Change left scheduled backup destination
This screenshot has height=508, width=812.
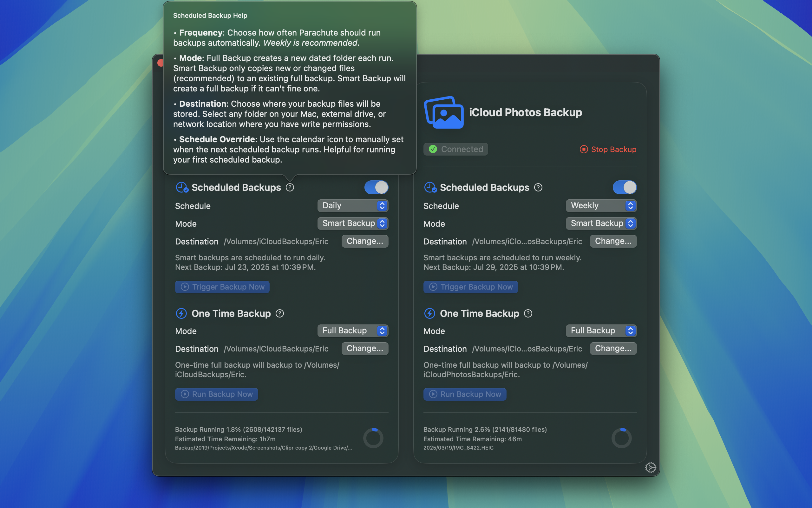(x=365, y=241)
